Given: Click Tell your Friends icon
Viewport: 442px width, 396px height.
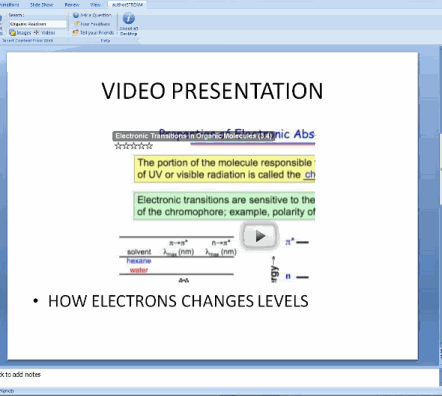Looking at the screenshot, I should (76, 32).
